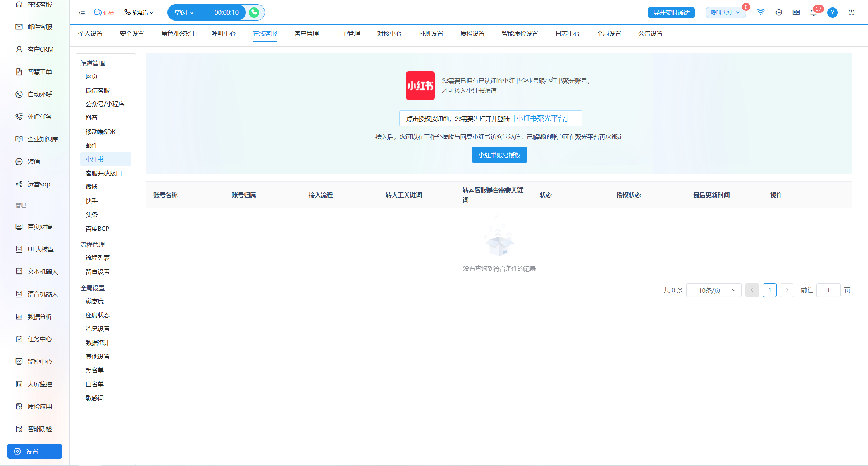
Task: Open the notification bell with 67 badge
Action: coord(813,12)
